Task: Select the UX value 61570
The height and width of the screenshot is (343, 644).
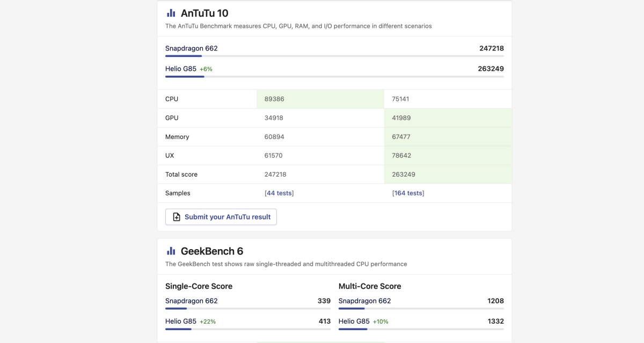Action: coord(274,156)
